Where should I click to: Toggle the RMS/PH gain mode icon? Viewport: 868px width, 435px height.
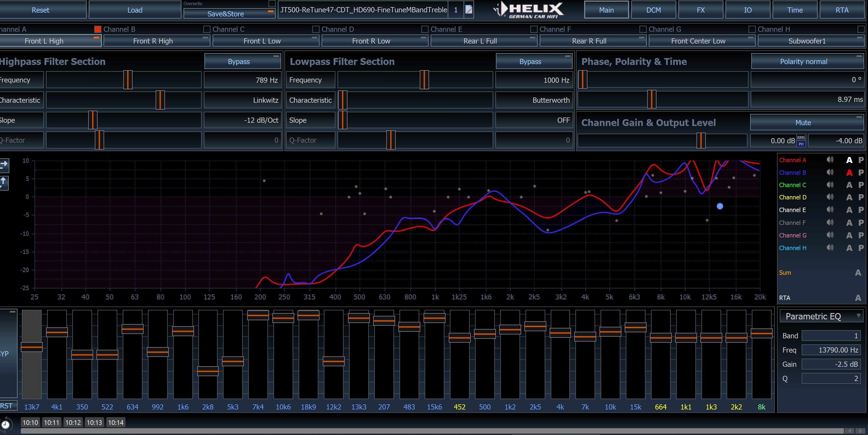coord(801,141)
